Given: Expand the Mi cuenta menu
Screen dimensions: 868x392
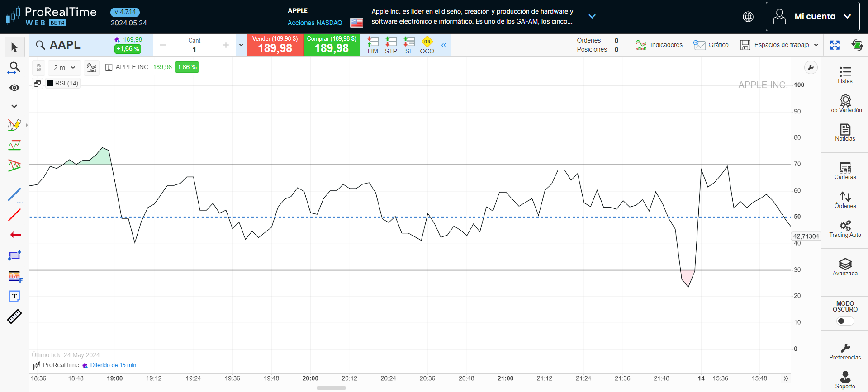Looking at the screenshot, I should coord(812,16).
